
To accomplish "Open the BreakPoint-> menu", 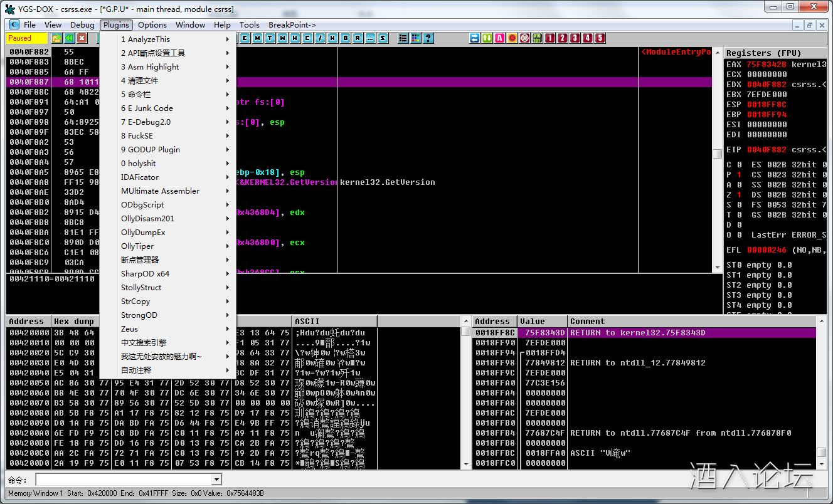I will [x=292, y=25].
